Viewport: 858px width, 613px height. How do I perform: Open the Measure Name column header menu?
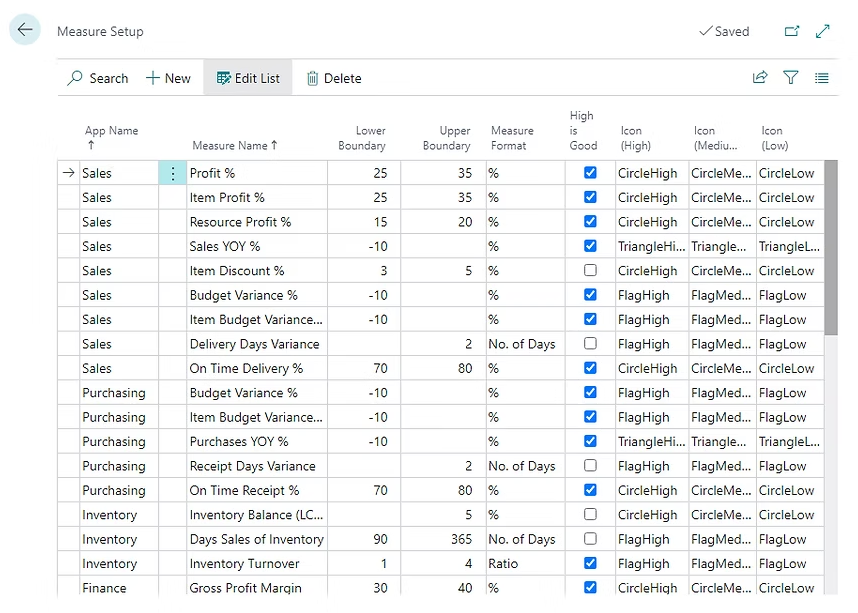[235, 145]
